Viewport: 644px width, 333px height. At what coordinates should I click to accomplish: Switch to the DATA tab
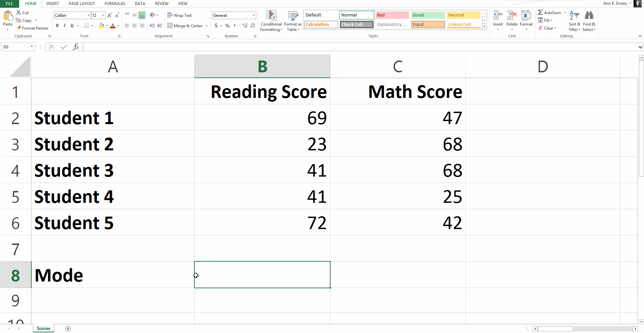click(140, 4)
